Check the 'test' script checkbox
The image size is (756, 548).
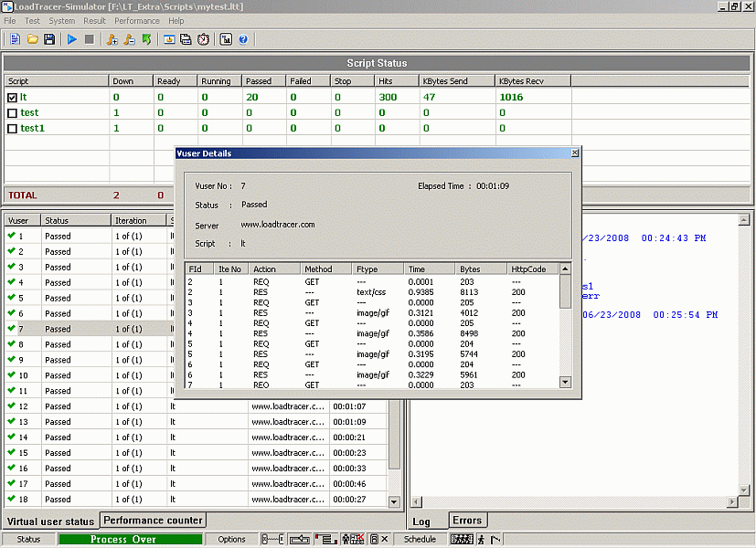tap(12, 113)
